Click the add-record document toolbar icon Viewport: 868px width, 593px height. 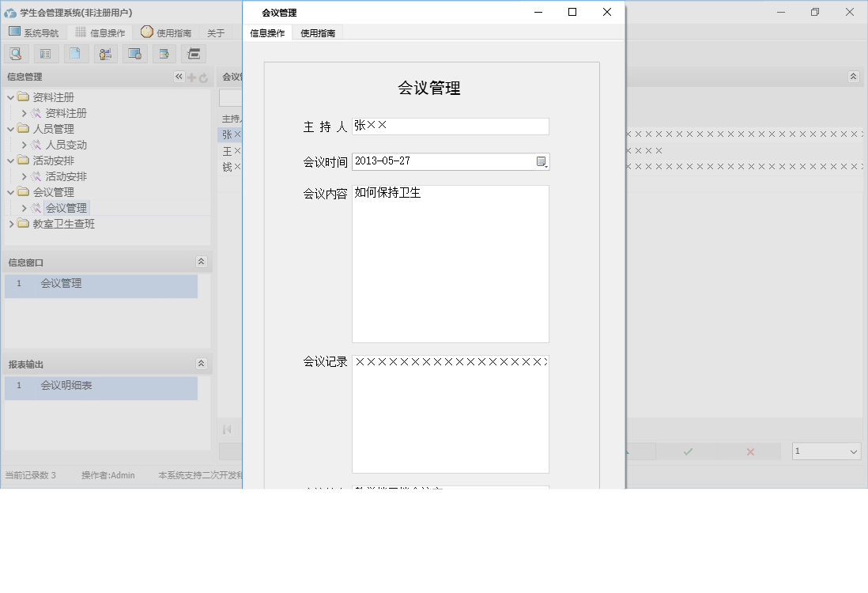coord(164,53)
